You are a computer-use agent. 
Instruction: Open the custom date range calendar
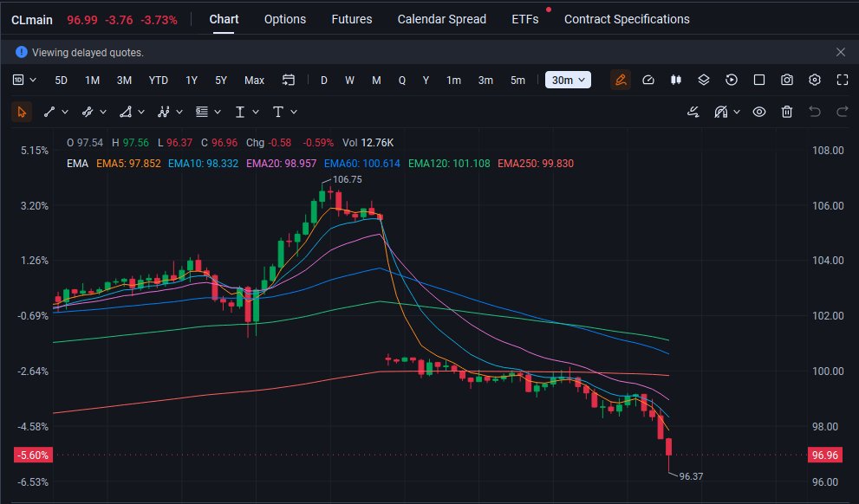click(x=288, y=80)
